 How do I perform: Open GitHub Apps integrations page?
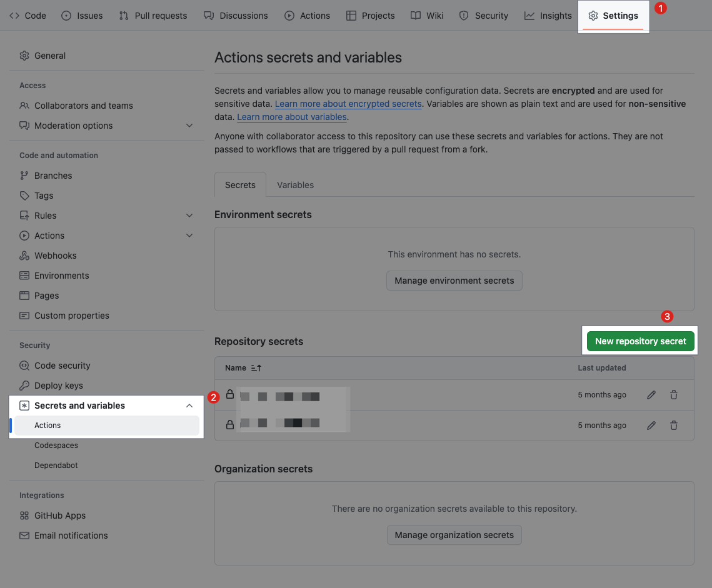(60, 516)
